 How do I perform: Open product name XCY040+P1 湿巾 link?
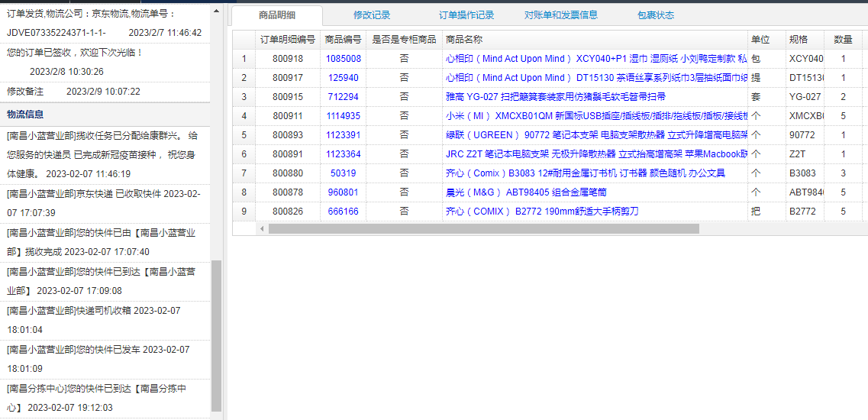[597, 59]
